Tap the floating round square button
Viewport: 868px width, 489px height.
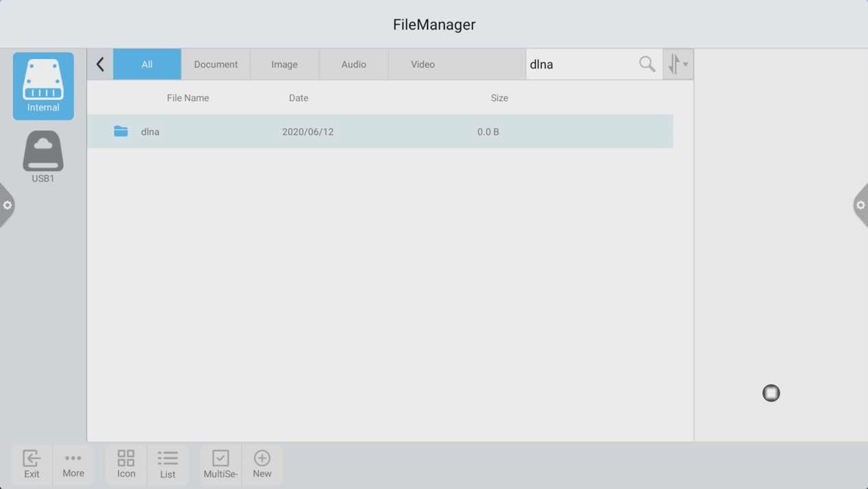coord(771,393)
